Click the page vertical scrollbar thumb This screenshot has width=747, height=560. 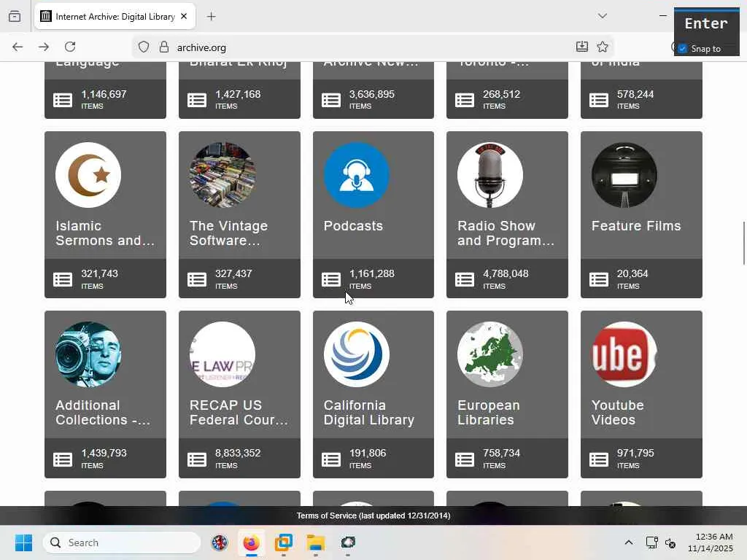743,243
